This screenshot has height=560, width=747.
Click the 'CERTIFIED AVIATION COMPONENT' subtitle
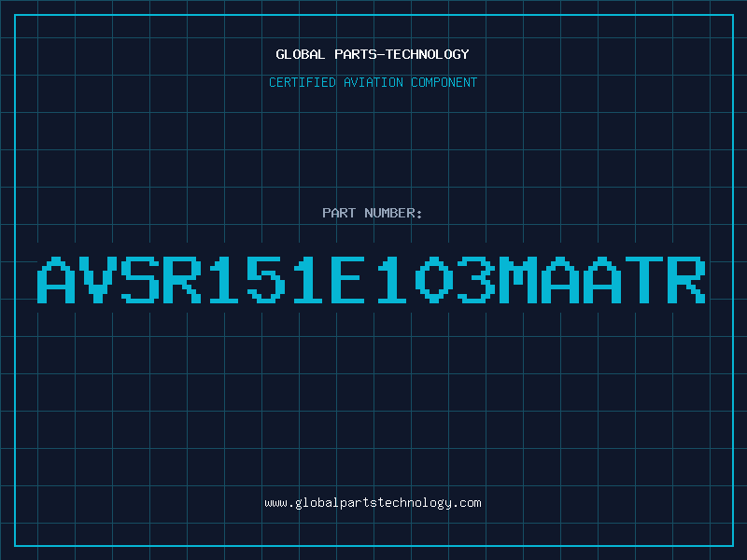(x=373, y=82)
